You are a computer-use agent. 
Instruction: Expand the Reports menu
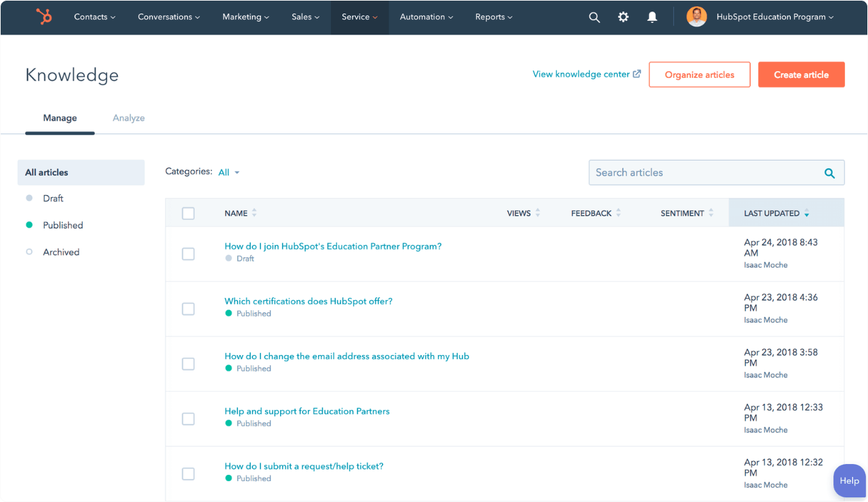coord(494,17)
